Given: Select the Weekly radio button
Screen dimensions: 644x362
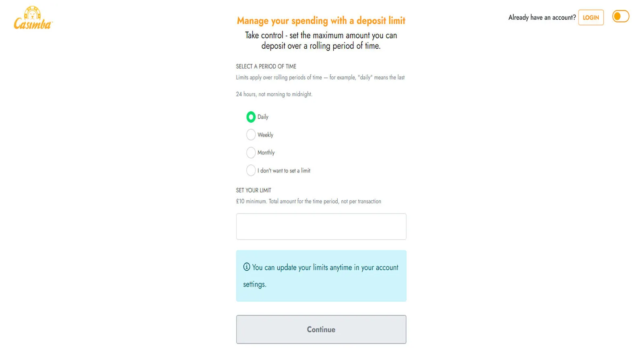Looking at the screenshot, I should click(x=251, y=135).
